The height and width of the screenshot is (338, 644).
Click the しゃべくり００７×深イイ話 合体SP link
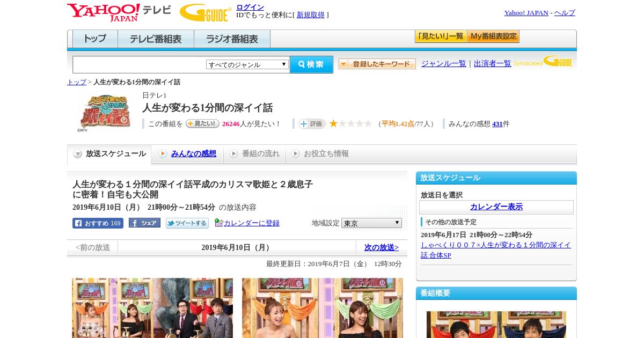pyautogui.click(x=496, y=250)
